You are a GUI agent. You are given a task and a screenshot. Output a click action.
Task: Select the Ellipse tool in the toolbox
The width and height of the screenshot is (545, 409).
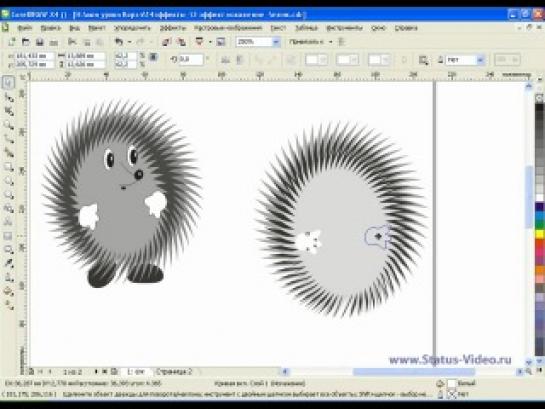(9, 181)
